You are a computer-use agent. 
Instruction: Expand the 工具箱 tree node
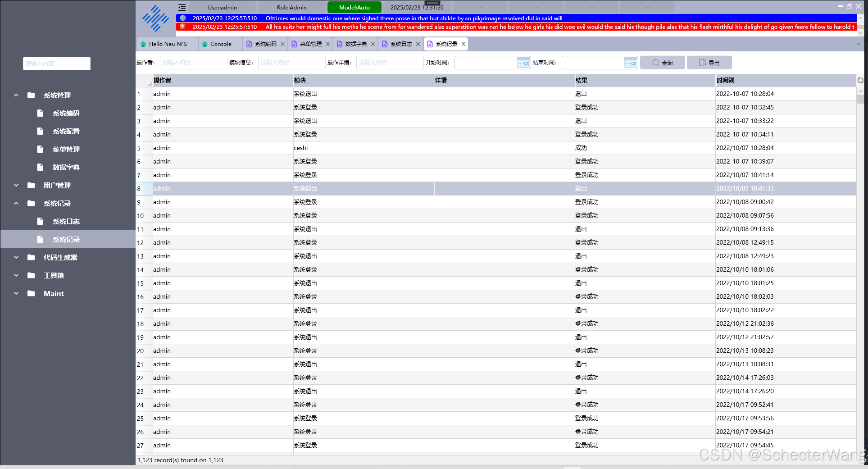click(16, 275)
